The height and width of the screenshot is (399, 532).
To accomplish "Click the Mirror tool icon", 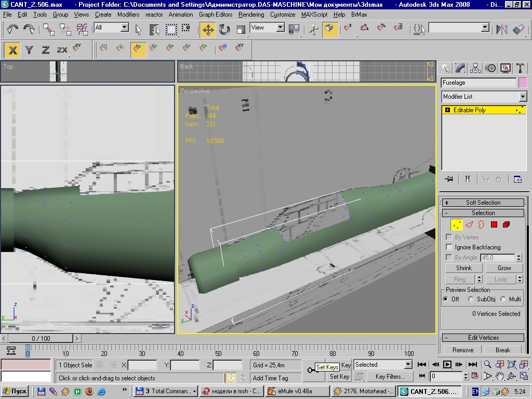I will coord(501,30).
